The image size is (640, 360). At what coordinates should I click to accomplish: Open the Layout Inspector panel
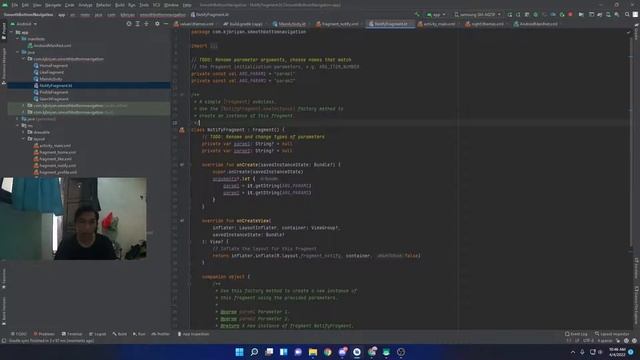click(x=612, y=334)
